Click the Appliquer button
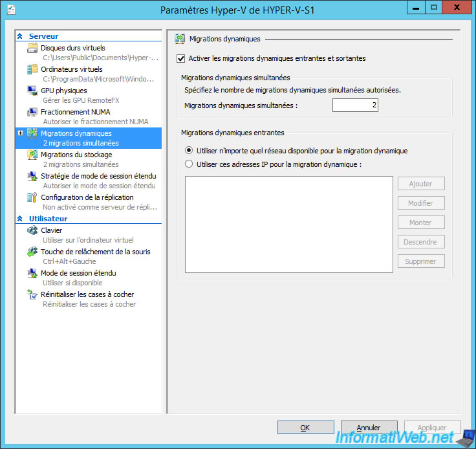Image resolution: width=476 pixels, height=449 pixels. click(432, 428)
